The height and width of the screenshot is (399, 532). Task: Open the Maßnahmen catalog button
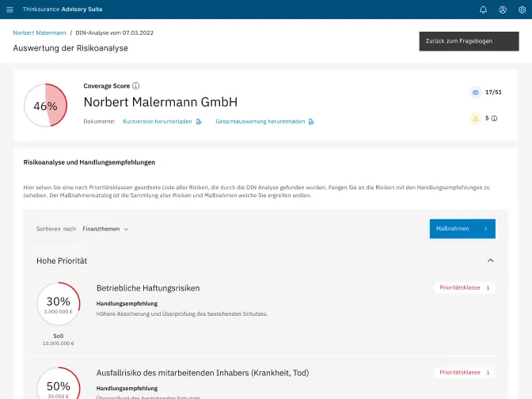click(462, 229)
